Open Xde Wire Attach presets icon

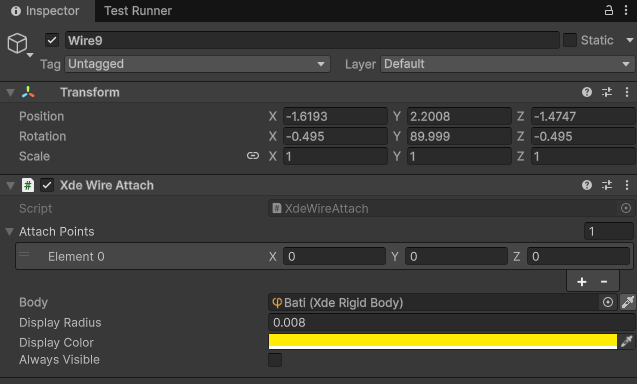tap(607, 185)
